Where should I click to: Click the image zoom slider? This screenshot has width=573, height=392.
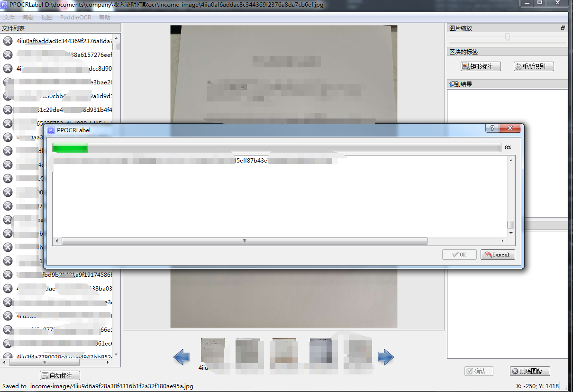coord(508,37)
